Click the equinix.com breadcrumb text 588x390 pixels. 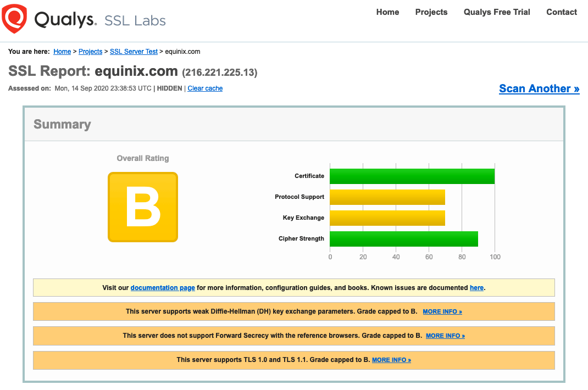click(182, 52)
